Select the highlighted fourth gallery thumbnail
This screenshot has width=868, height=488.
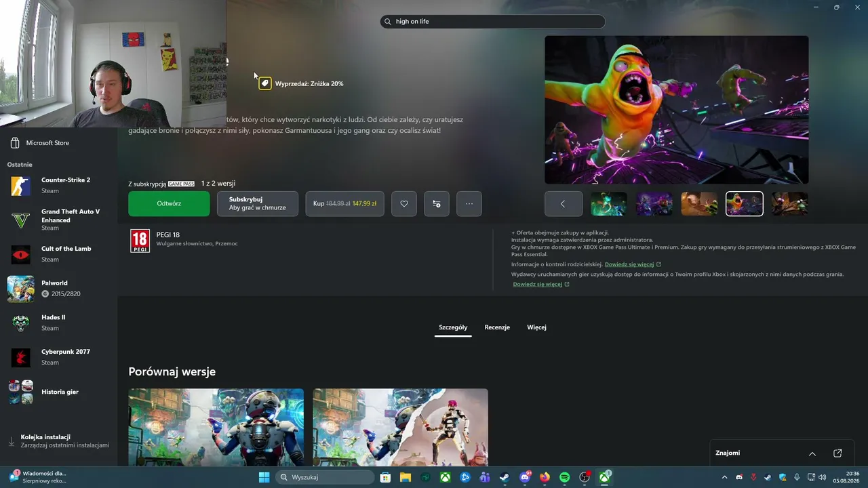pos(745,203)
